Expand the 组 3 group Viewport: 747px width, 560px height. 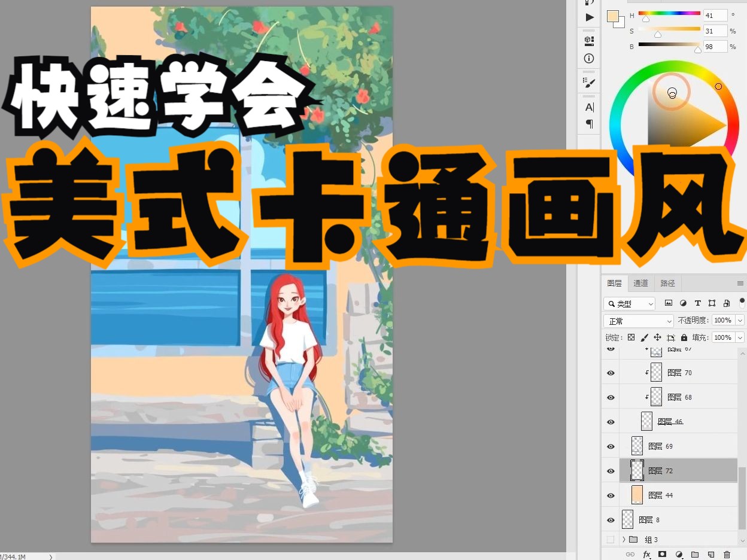pos(625,539)
